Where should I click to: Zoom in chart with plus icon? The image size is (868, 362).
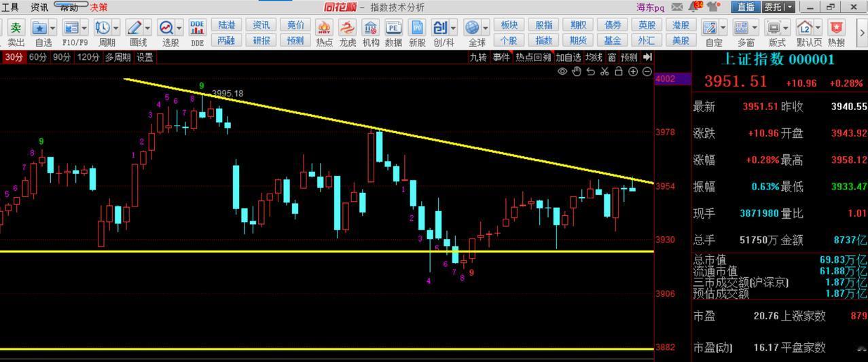[633, 71]
